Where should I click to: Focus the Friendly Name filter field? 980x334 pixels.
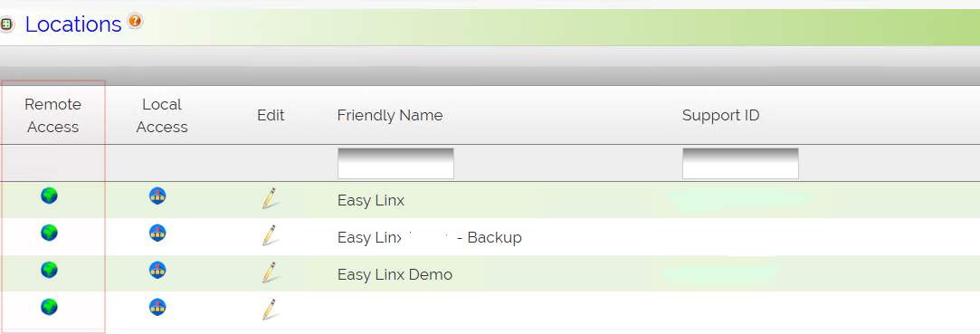[395, 163]
